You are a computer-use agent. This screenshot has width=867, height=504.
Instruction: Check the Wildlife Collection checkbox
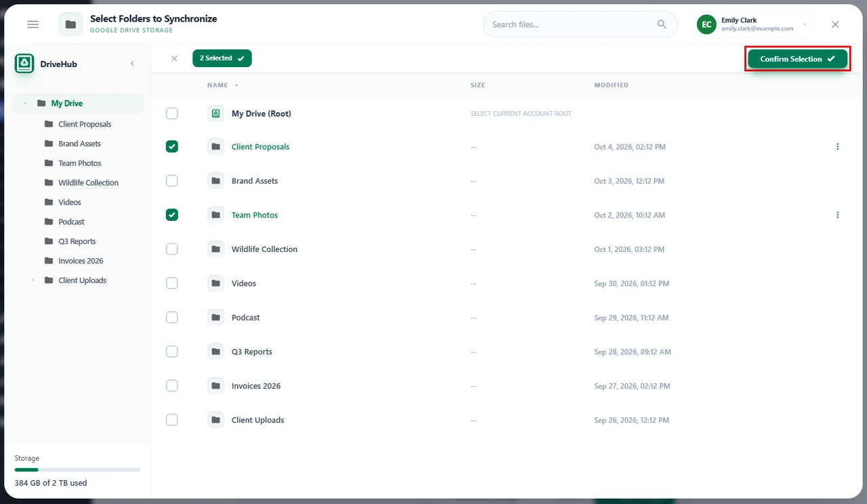click(172, 249)
